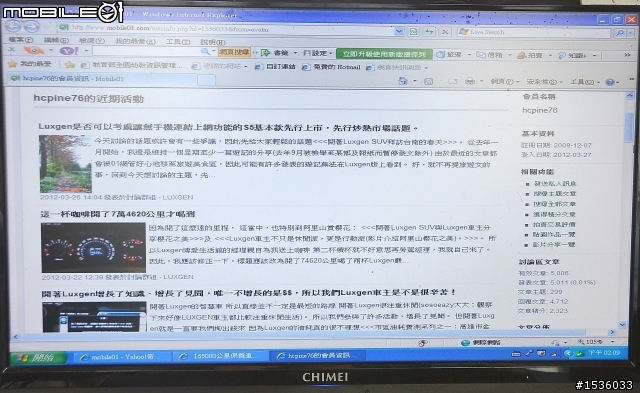
Task: Open the 安全性(S) safety dropdown menu
Action: click(x=544, y=82)
